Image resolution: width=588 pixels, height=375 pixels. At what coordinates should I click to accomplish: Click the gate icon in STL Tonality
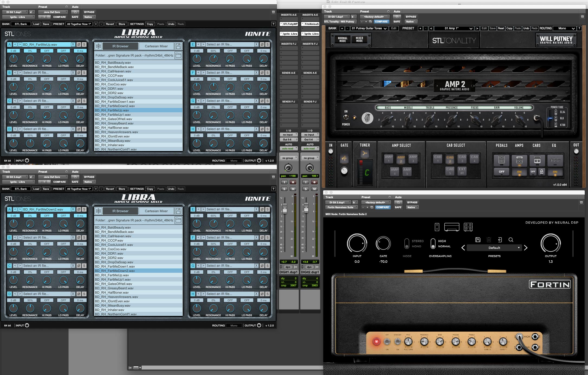coord(344,158)
